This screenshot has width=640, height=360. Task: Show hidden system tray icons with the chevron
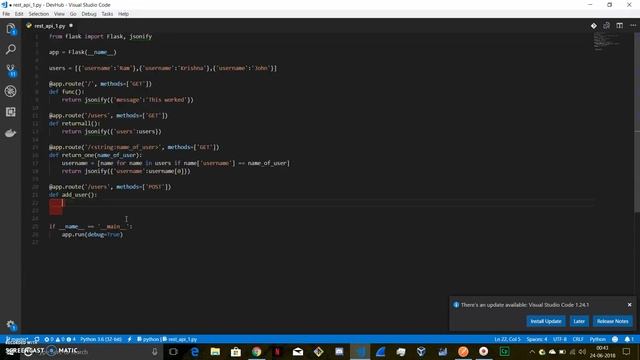coord(532,351)
